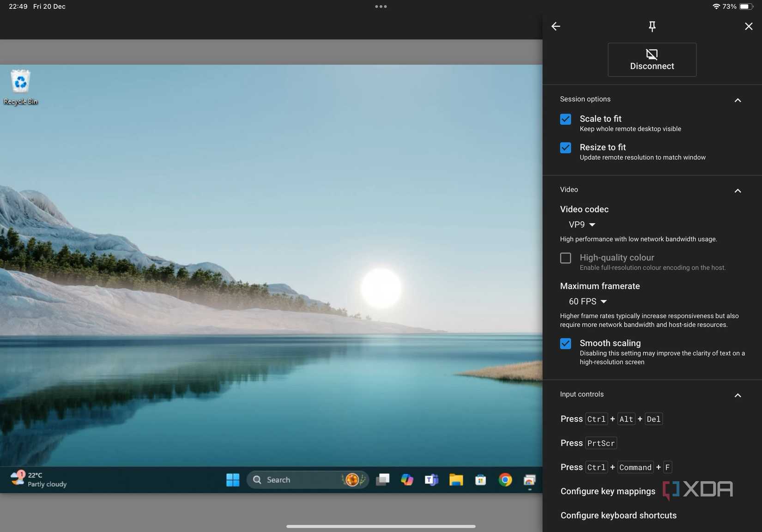Open File Explorer from the taskbar
This screenshot has width=762, height=532.
point(456,480)
